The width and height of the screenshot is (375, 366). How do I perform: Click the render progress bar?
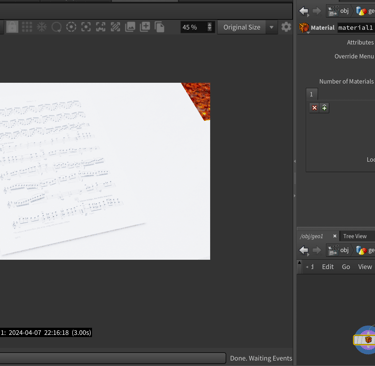pos(113,358)
